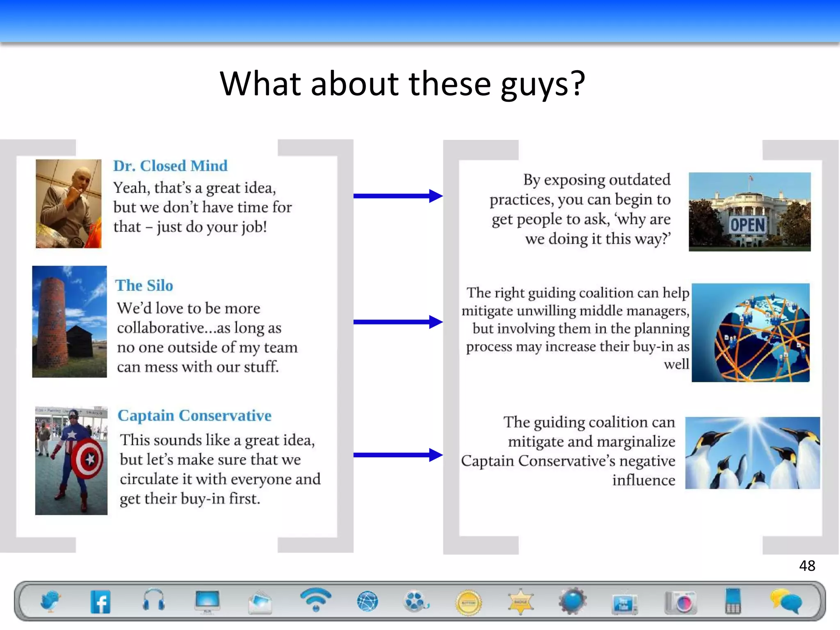Open the blue gear settings icon
The height and width of the screenshot is (630, 840).
(573, 601)
